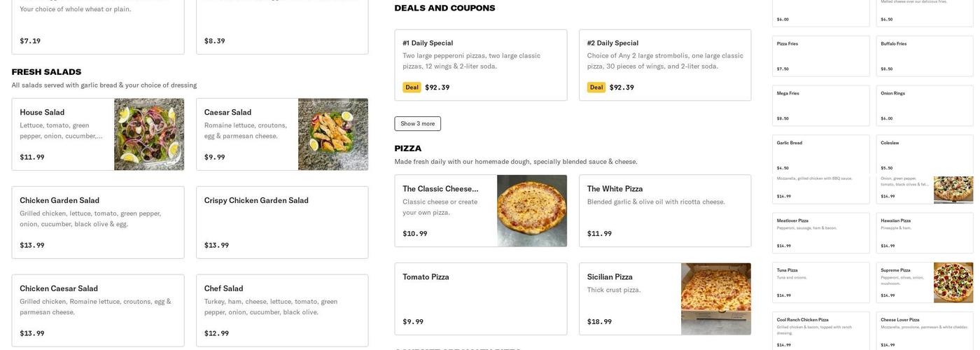Choose the #2 Daily Special deal
This screenshot has height=350, width=980.
665,65
